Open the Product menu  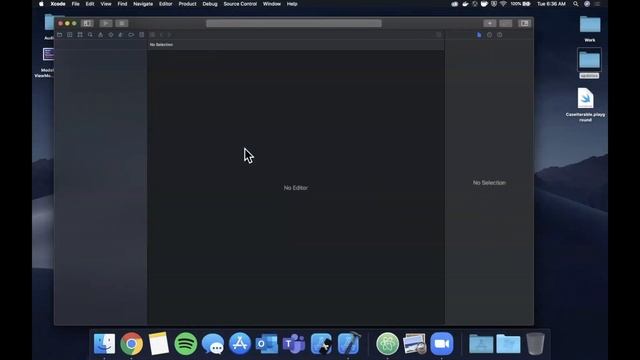[187, 4]
